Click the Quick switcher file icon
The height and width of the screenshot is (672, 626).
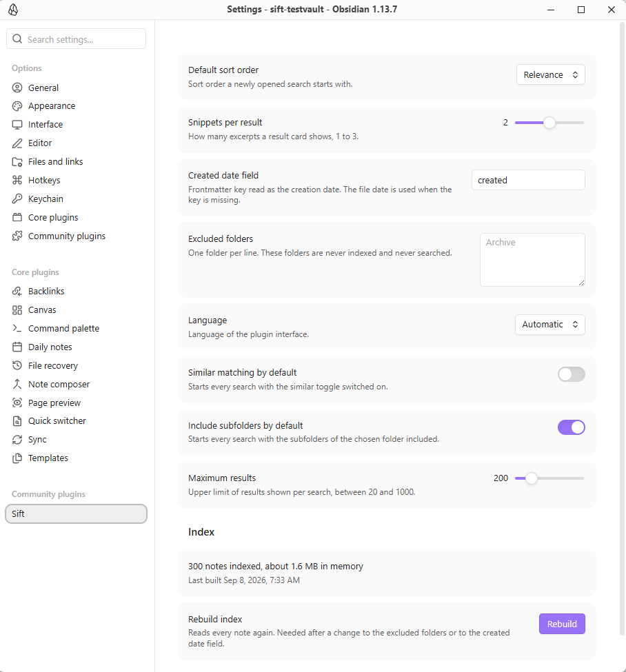click(17, 421)
